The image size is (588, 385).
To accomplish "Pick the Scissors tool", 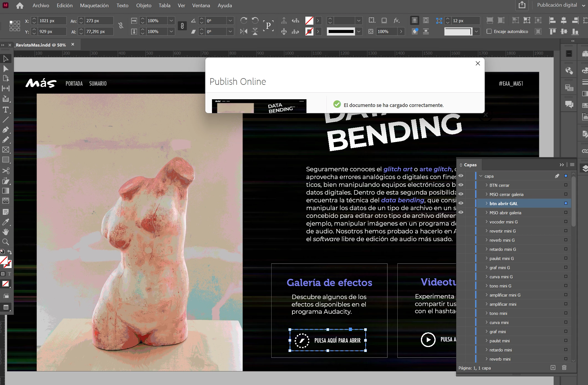I will pos(6,170).
